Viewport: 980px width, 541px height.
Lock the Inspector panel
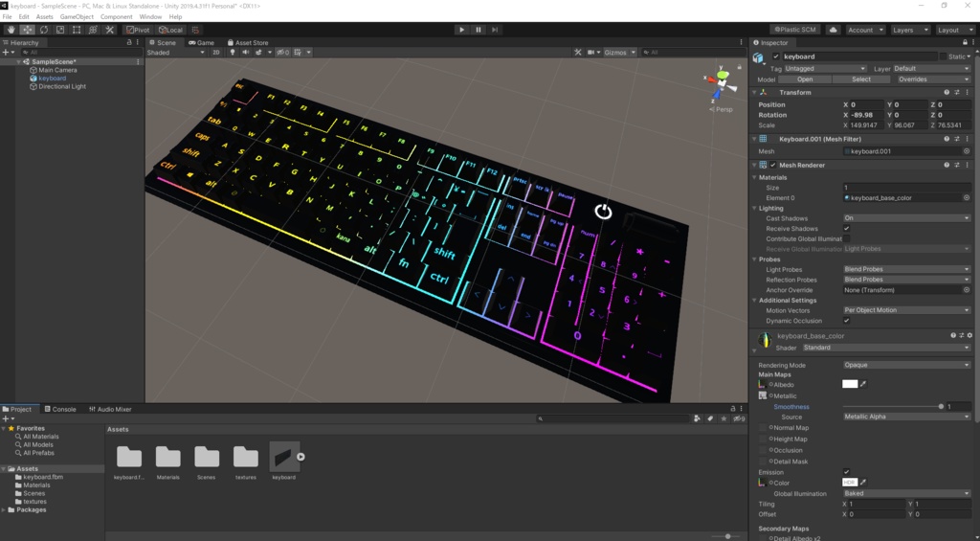pos(965,42)
